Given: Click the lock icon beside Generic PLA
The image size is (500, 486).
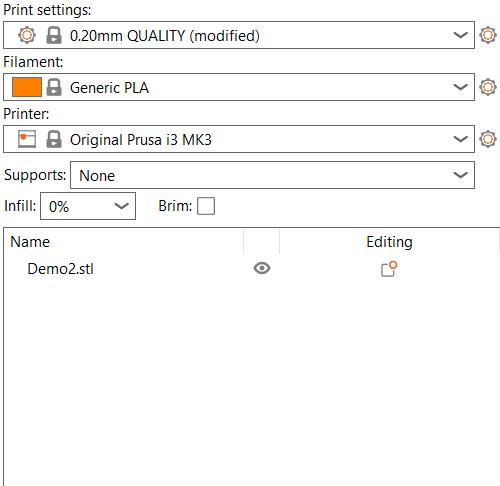Looking at the screenshot, I should [54, 87].
